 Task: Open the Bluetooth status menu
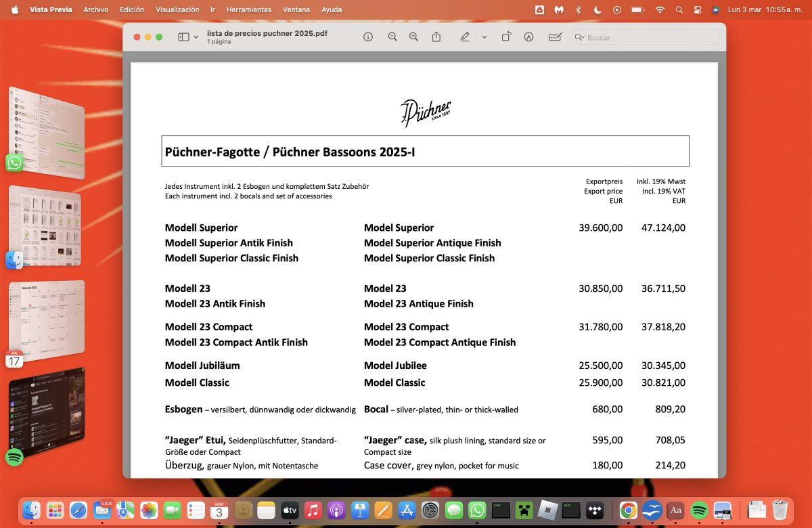(x=578, y=9)
